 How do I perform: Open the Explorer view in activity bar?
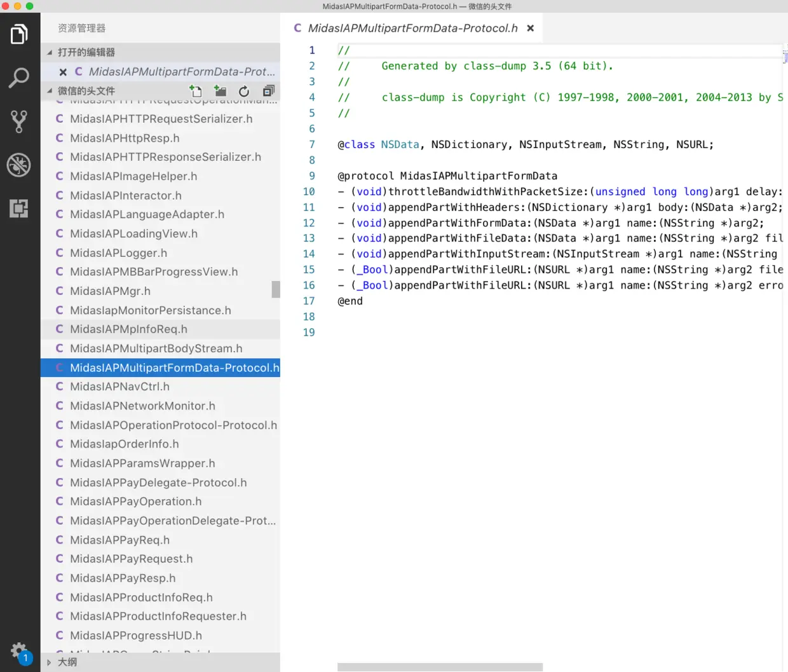tap(19, 34)
